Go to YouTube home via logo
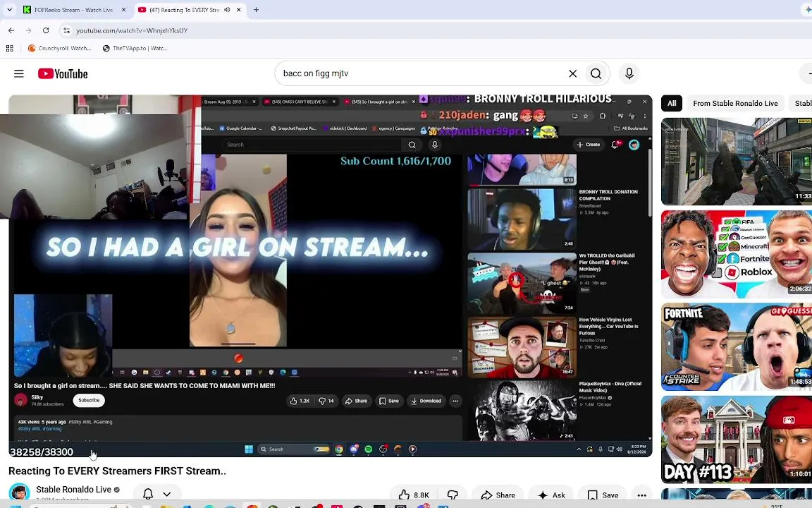Screen dimensions: 812x508 [63, 73]
